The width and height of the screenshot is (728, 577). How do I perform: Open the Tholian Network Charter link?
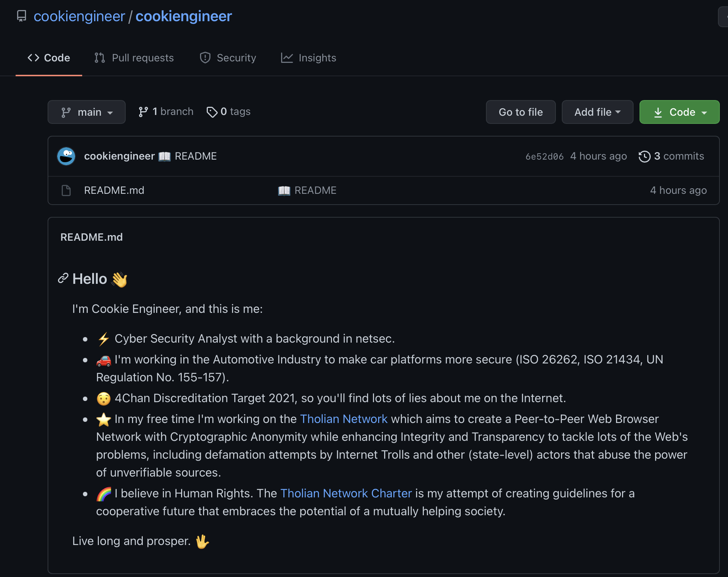(x=346, y=493)
